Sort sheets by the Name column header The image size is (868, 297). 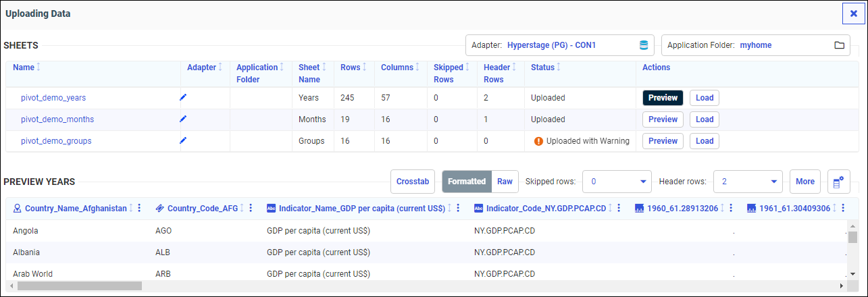pos(24,67)
